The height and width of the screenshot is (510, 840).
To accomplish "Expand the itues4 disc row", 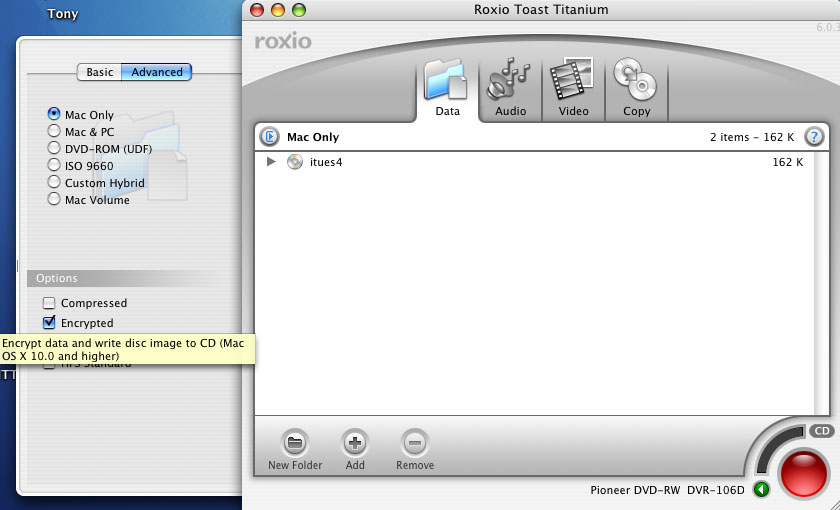I will click(271, 161).
